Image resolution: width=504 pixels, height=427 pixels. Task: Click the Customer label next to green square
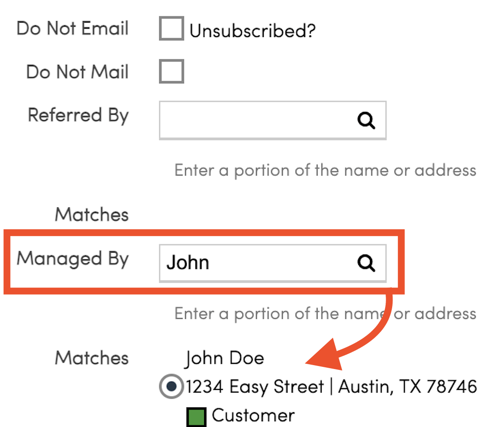253,415
